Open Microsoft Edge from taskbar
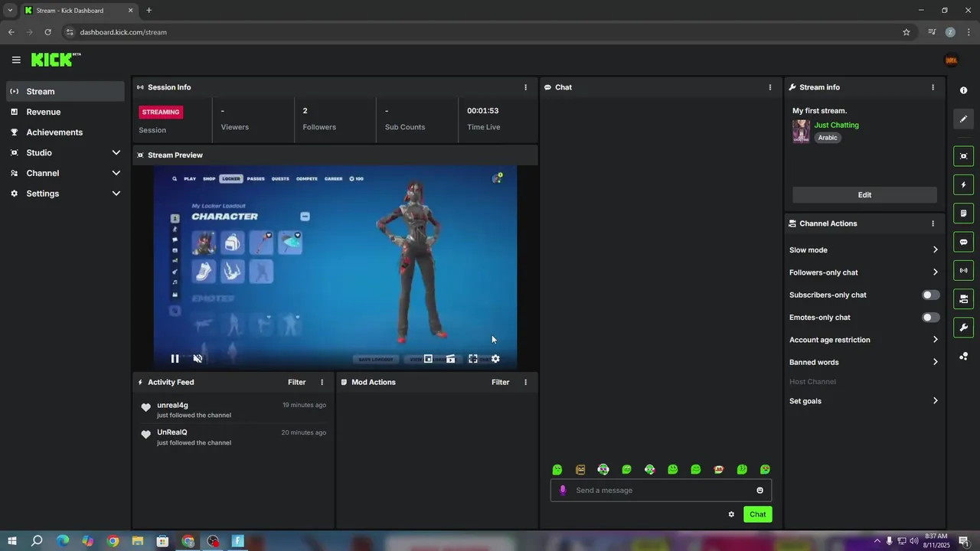 tap(62, 541)
